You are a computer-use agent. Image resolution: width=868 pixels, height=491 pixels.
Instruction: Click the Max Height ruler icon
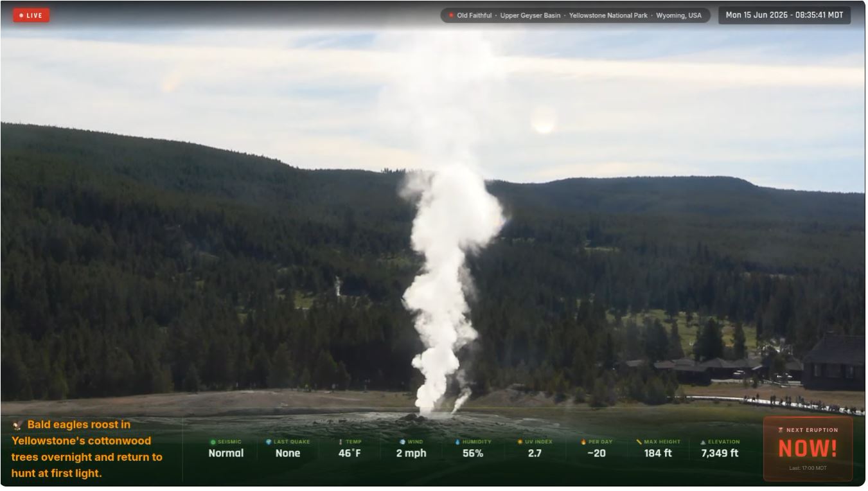tap(639, 442)
